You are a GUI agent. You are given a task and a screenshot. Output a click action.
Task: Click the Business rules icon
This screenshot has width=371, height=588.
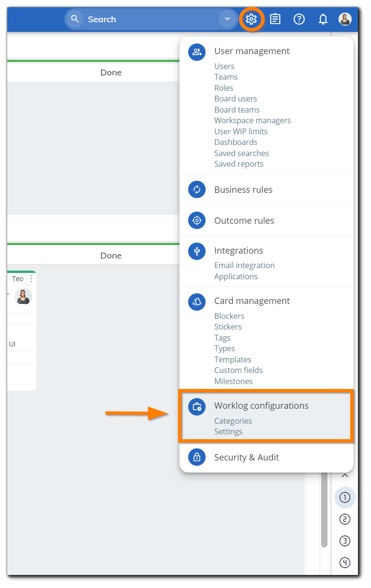(196, 189)
